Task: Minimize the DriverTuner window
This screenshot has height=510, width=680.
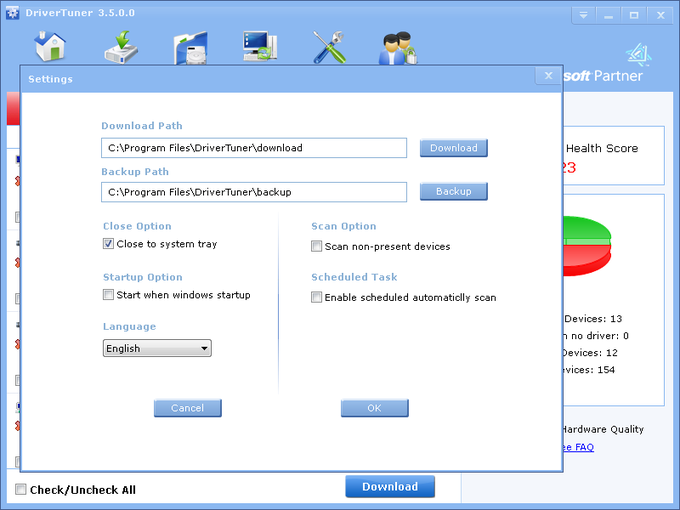Action: 608,16
